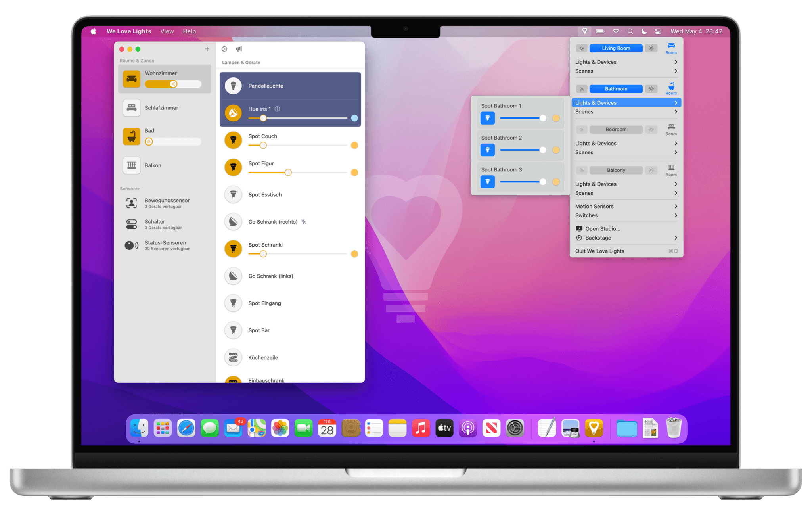
Task: Expand the Motion Sensors submenu
Action: 626,206
